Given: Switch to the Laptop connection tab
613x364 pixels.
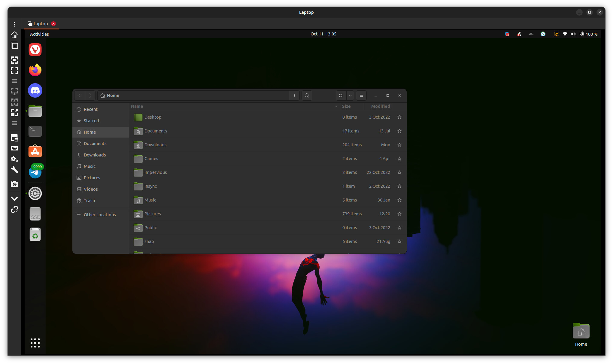Looking at the screenshot, I should (41, 23).
